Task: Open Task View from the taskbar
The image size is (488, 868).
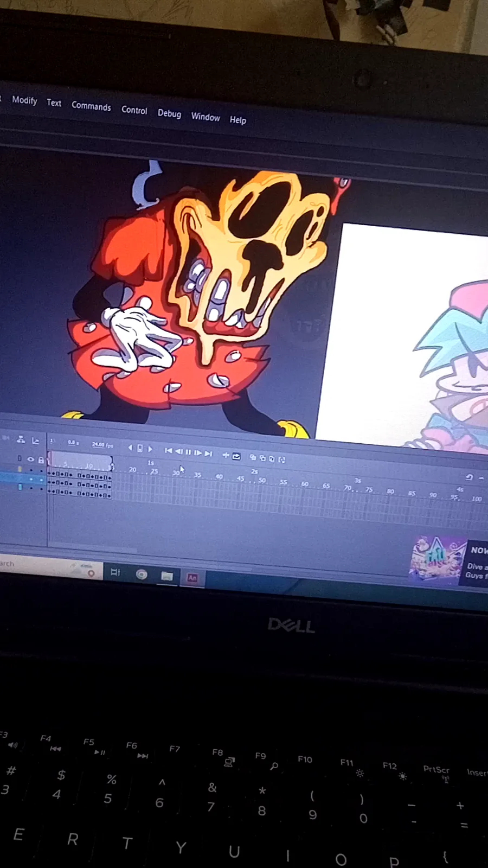Action: (115, 572)
